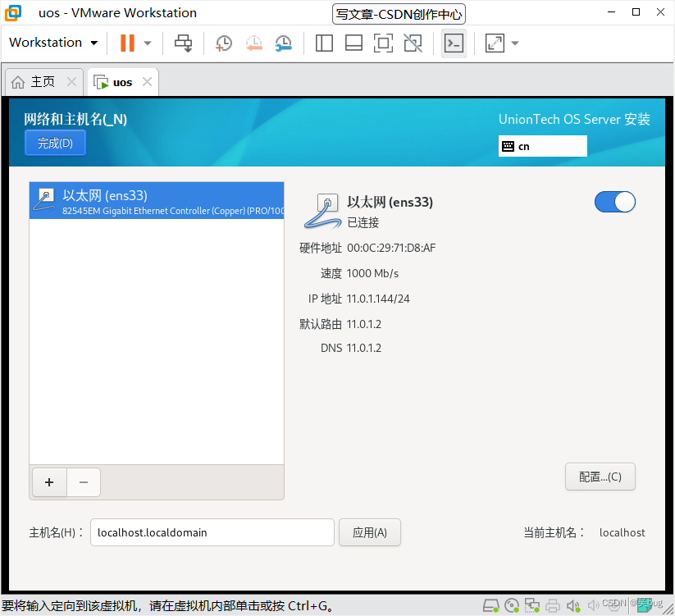Click the CD/DVD status icon

pos(512,605)
